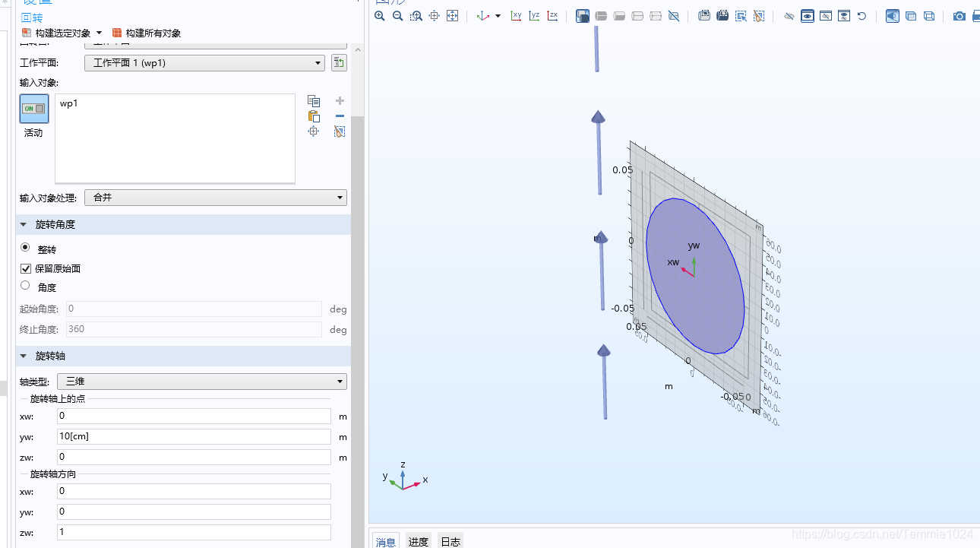This screenshot has height=548, width=980.
Task: Open the input object handling dropdown (合并)
Action: click(x=216, y=198)
